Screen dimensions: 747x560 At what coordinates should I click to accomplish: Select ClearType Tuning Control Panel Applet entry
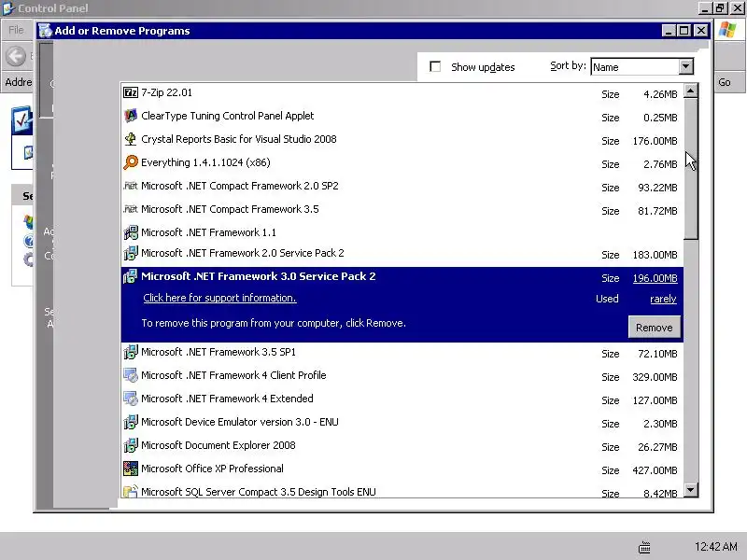(x=402, y=116)
